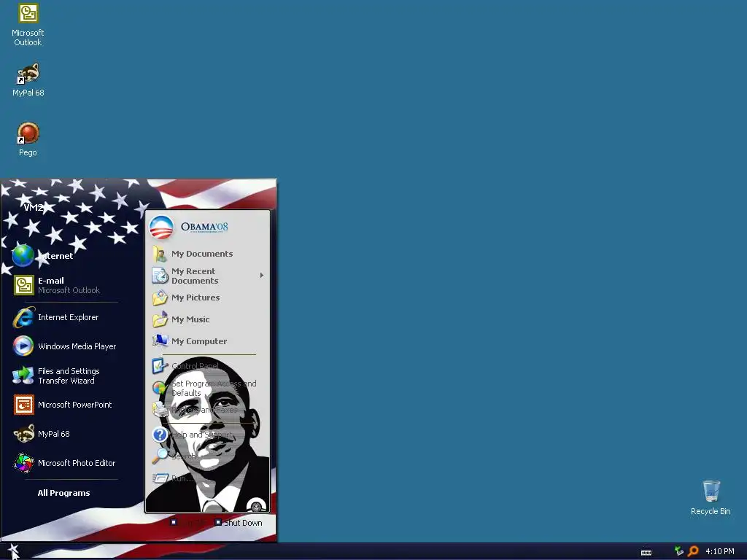This screenshot has height=560, width=747.
Task: Click the Microsoft PowerPoint icon
Action: tap(23, 405)
